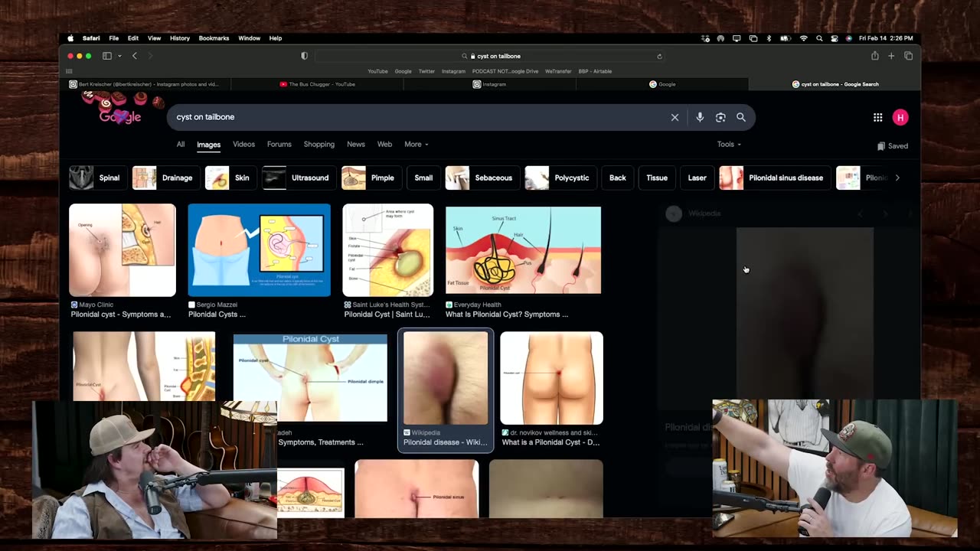The height and width of the screenshot is (551, 980).
Task: Open macOS Spotlight search in menu bar
Action: pos(819,38)
